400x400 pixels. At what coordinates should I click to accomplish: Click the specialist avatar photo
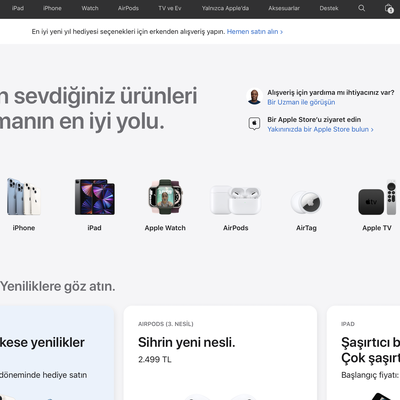[254, 97]
